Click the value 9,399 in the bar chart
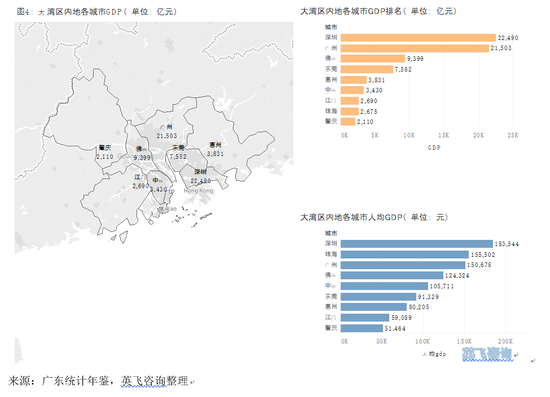 (415, 59)
